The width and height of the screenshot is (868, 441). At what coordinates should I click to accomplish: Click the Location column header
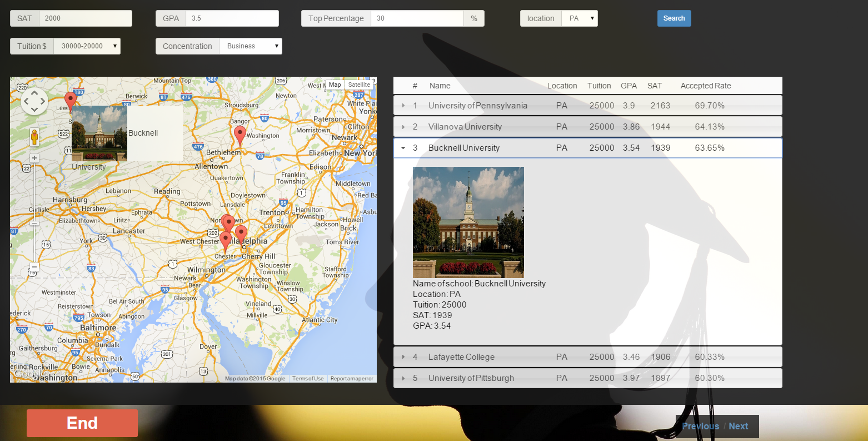(562, 86)
